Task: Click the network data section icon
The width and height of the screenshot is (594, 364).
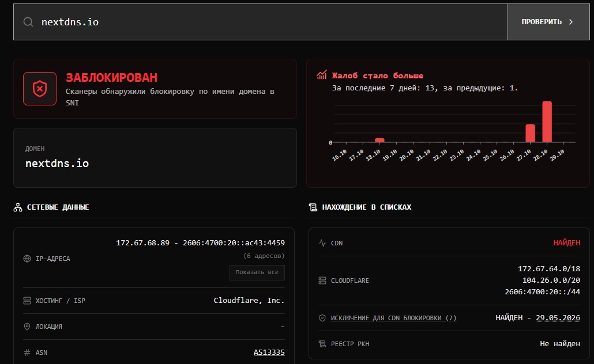Action: [x=18, y=207]
